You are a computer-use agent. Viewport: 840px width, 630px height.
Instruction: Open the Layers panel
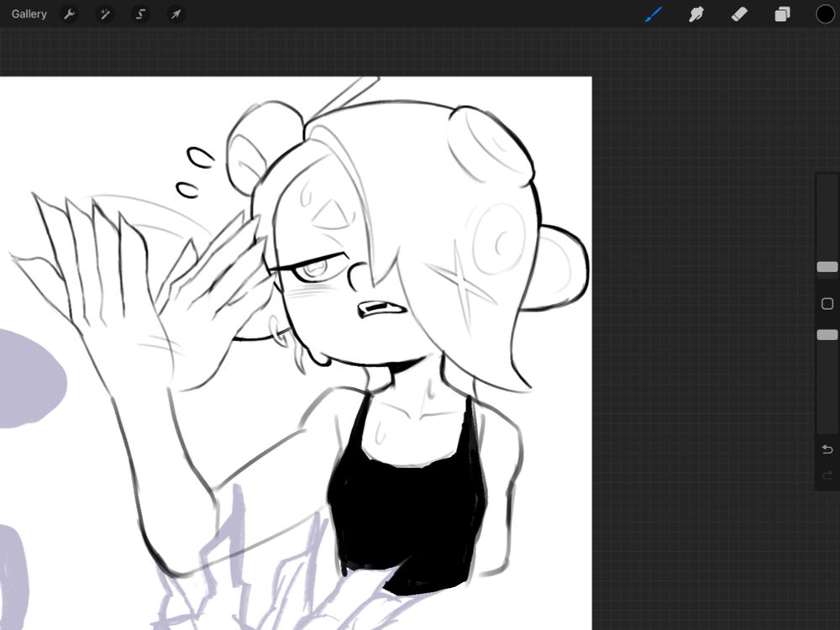tap(782, 14)
